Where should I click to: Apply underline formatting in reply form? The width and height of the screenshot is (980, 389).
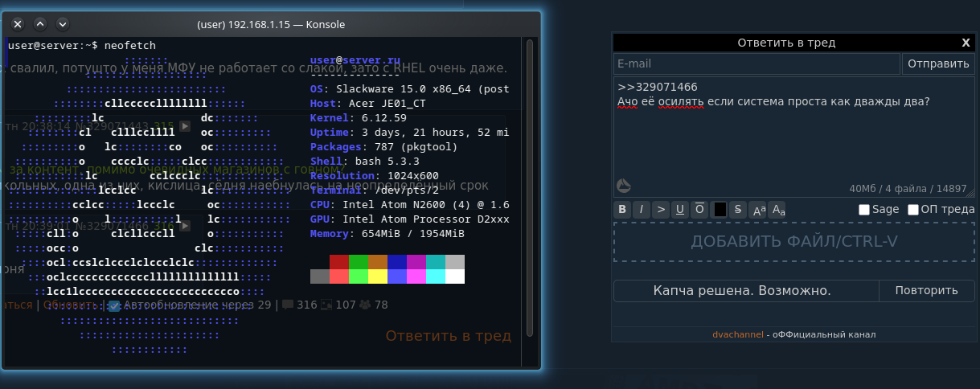[x=680, y=210]
